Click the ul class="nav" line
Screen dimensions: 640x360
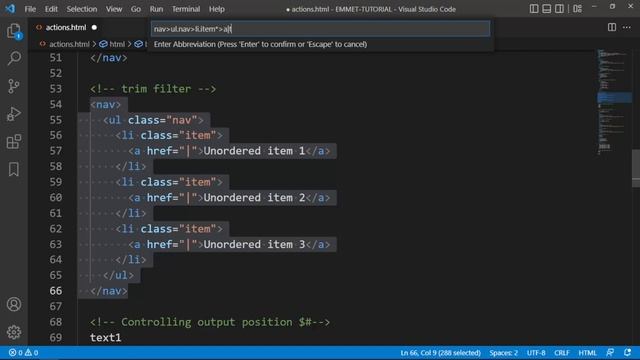point(153,120)
